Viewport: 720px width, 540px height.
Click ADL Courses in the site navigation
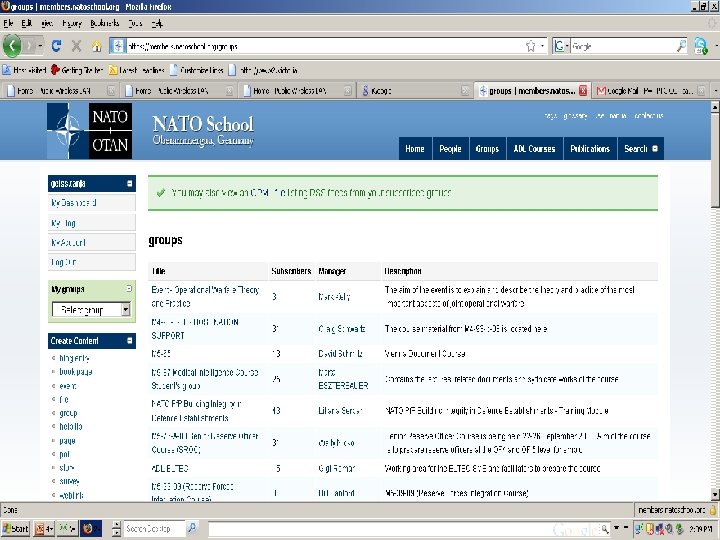pos(534,148)
